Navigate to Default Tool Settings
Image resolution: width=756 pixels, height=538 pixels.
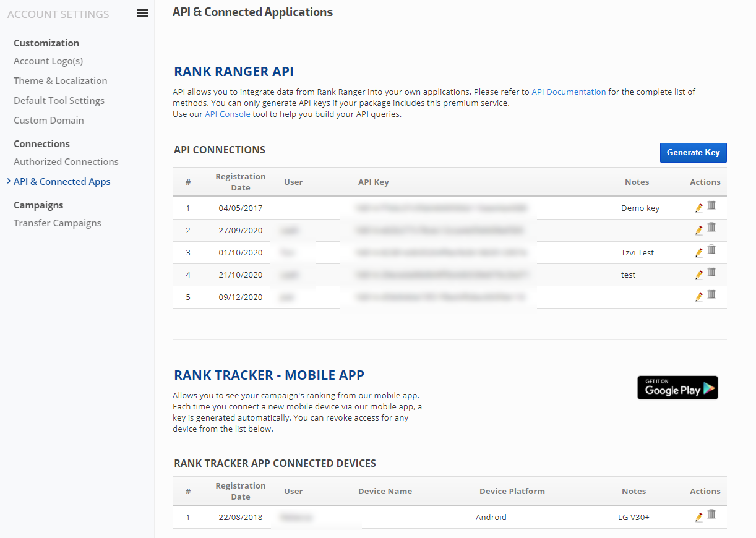[59, 101]
